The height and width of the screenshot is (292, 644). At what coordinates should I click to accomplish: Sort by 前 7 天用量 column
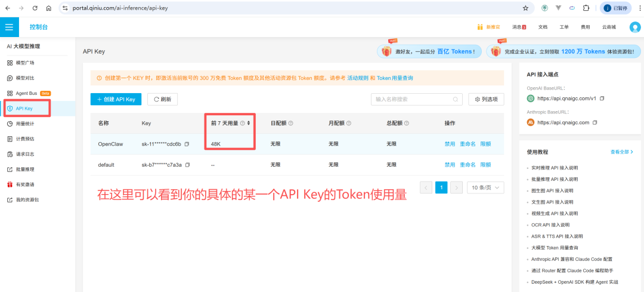[x=248, y=123]
